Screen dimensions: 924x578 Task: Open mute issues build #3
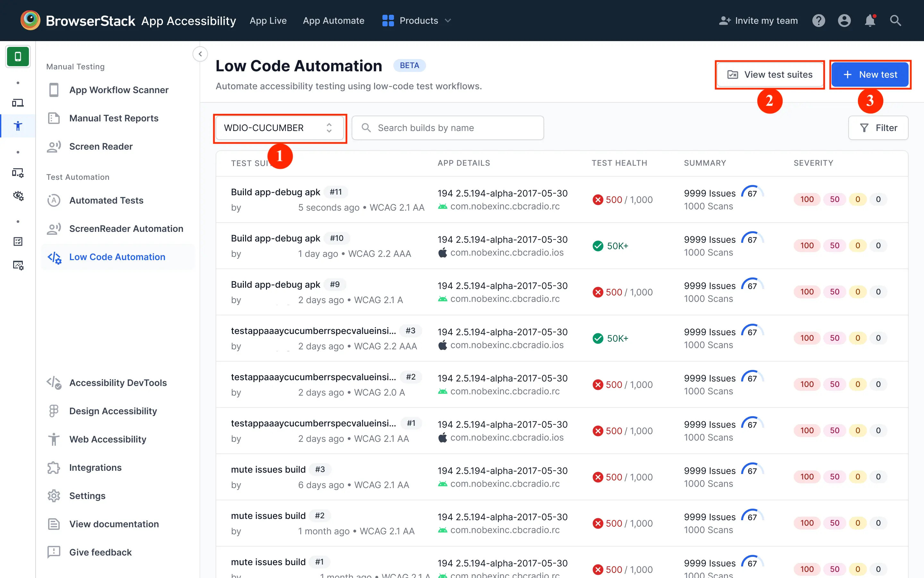(x=562, y=477)
